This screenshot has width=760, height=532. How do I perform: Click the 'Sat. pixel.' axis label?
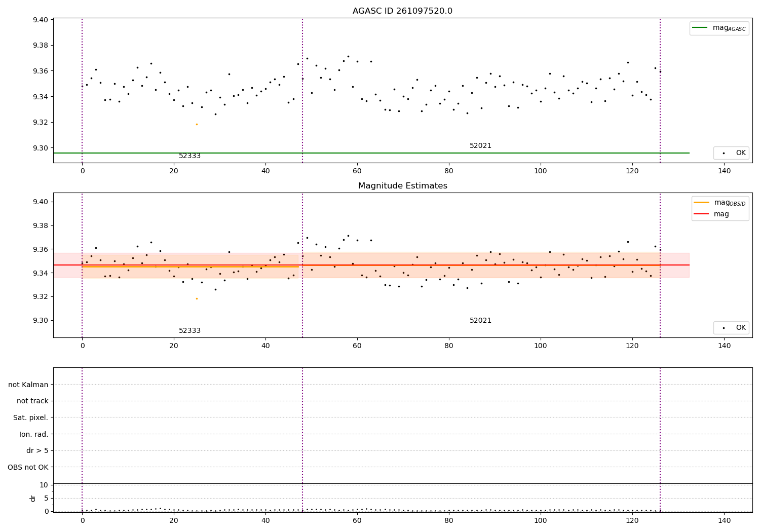pos(31,418)
